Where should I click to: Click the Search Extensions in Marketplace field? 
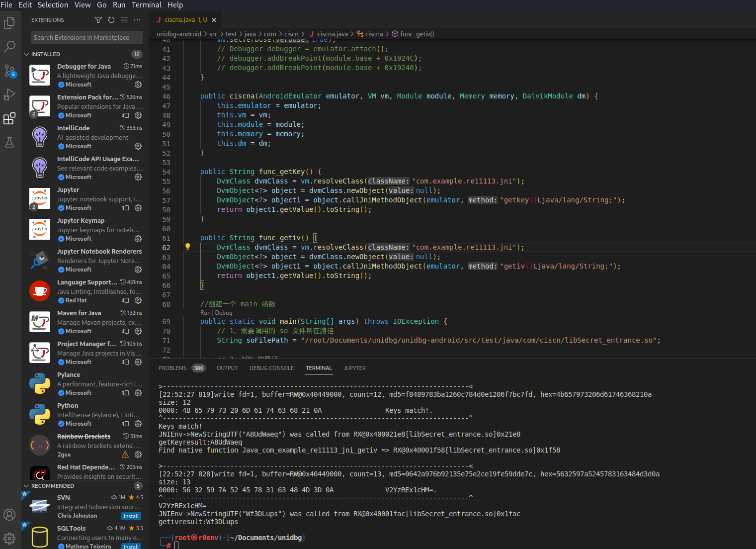point(87,37)
